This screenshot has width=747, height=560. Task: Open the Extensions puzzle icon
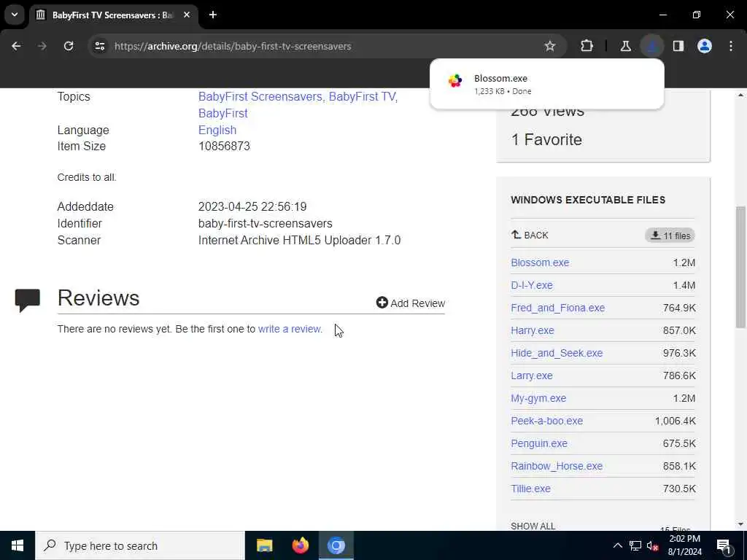click(x=587, y=46)
